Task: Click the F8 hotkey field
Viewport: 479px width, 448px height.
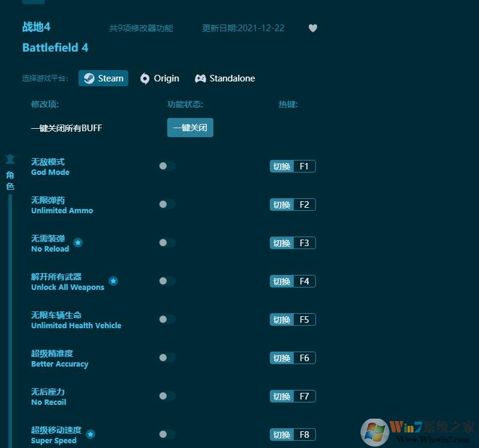Action: [305, 435]
